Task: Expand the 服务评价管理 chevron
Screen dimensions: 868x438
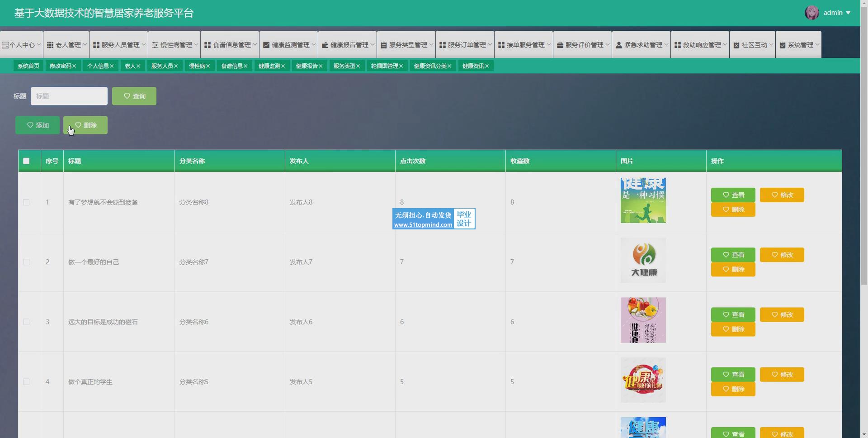Action: point(608,44)
